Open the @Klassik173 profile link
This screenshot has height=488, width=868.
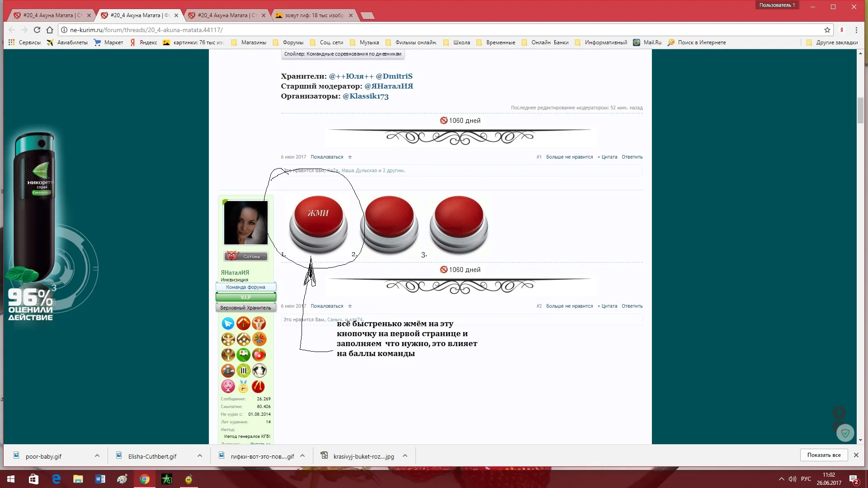click(x=366, y=96)
